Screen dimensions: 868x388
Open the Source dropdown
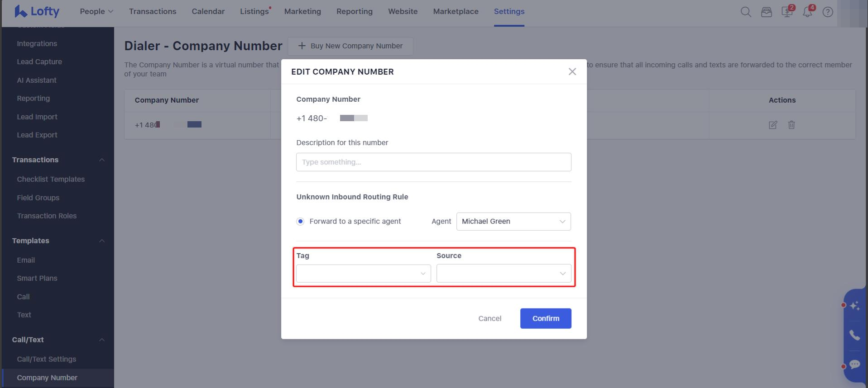tap(504, 274)
